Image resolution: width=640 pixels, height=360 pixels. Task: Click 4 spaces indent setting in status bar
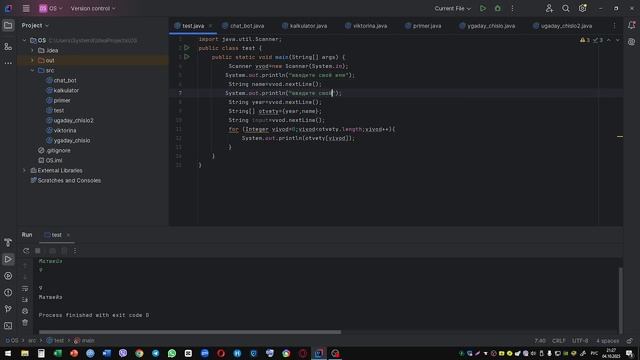tap(607, 340)
